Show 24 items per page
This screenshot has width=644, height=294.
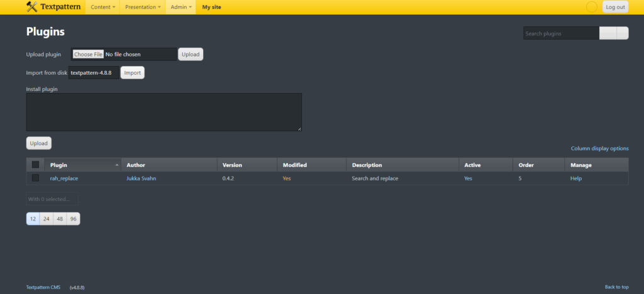coord(47,219)
